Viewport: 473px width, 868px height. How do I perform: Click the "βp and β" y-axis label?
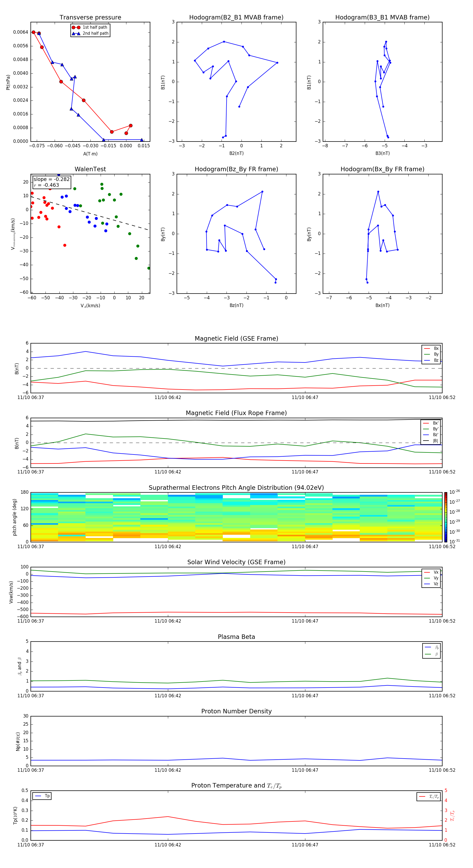click(19, 667)
